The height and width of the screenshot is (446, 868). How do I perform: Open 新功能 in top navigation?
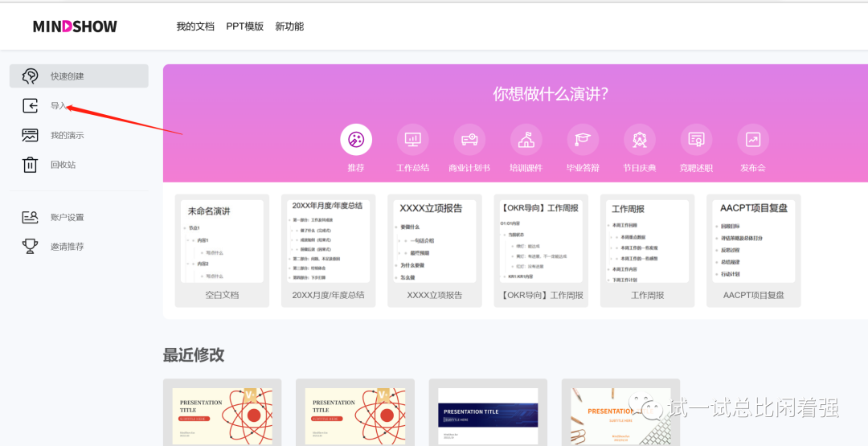tap(289, 27)
